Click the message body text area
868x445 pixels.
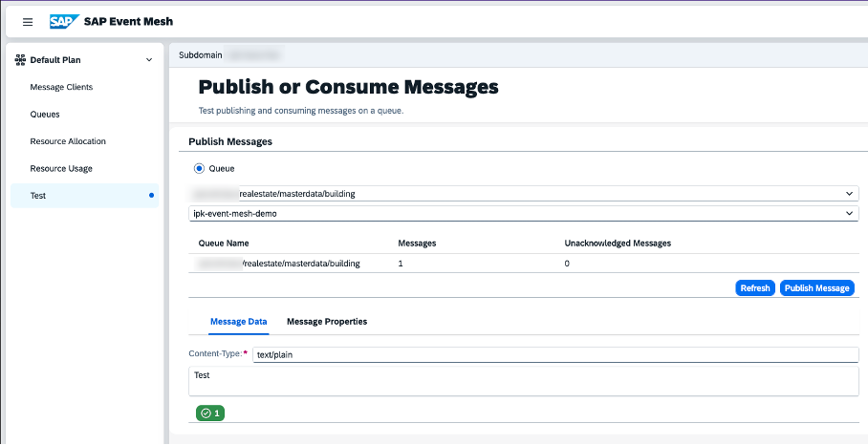[524, 381]
